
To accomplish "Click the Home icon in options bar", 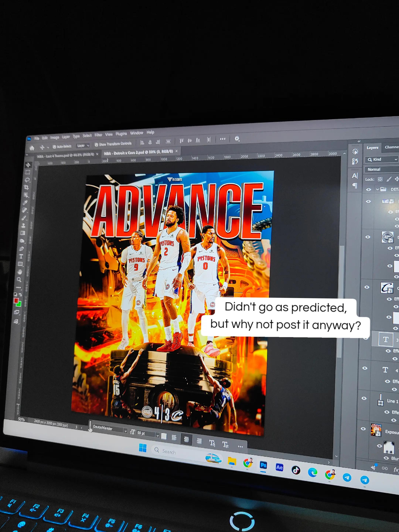I will pos(32,148).
